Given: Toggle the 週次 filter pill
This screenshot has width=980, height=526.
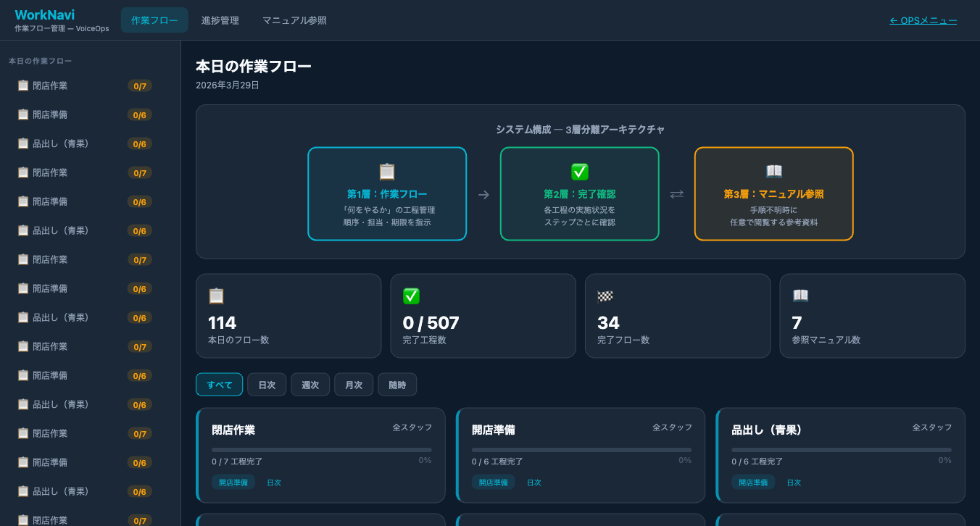Looking at the screenshot, I should (x=310, y=385).
